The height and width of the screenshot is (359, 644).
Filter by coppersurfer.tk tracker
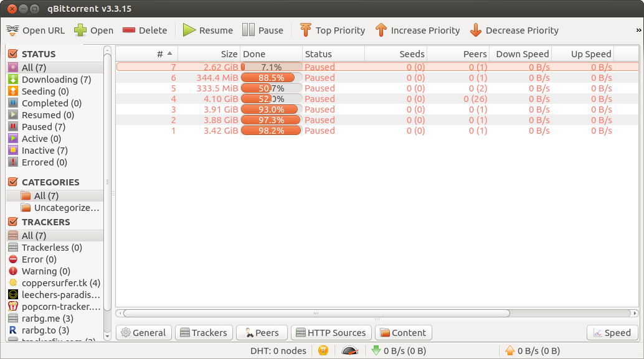click(55, 283)
